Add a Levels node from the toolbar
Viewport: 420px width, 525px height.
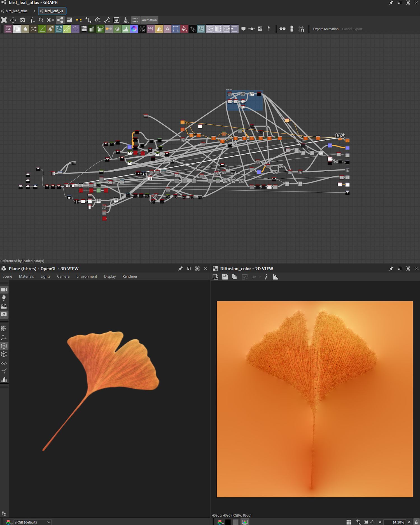(125, 29)
